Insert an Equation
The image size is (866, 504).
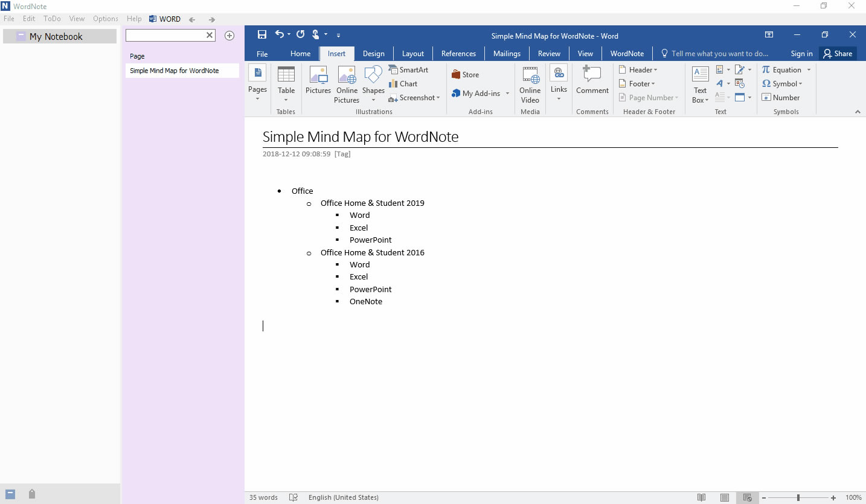783,69
